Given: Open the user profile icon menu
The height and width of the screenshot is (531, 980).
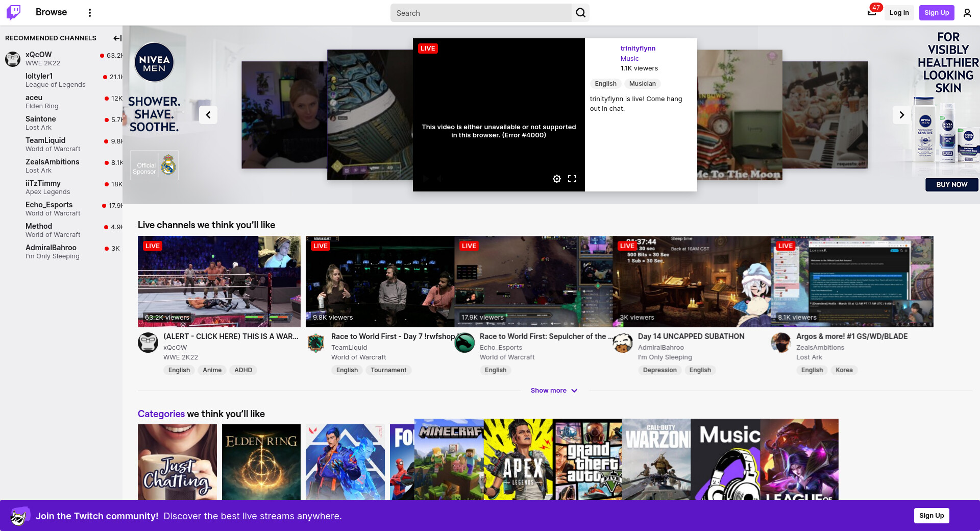Looking at the screenshot, I should pos(967,13).
